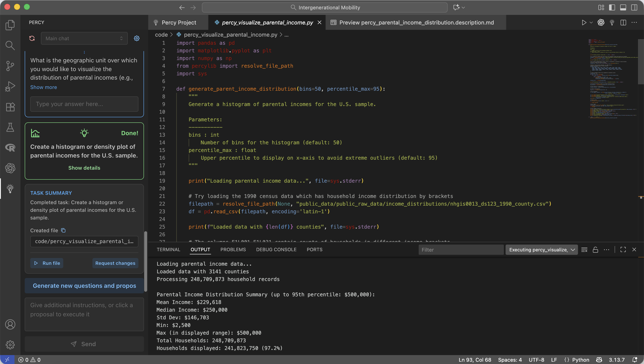Open the Extensions view icon

[10, 107]
